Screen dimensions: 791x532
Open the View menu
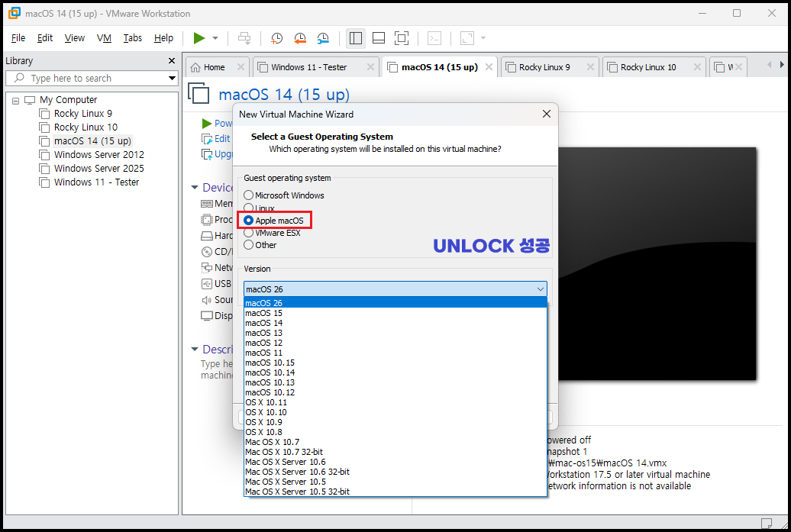(75, 38)
